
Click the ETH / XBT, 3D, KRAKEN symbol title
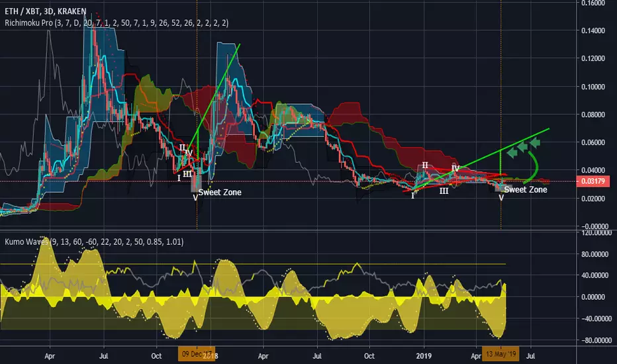click(x=46, y=11)
